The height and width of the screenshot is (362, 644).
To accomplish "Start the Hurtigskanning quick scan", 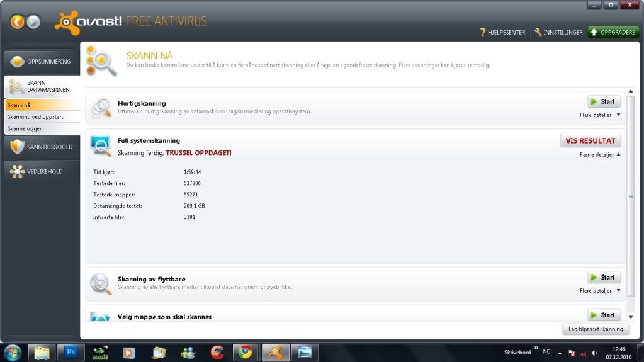I will point(604,101).
